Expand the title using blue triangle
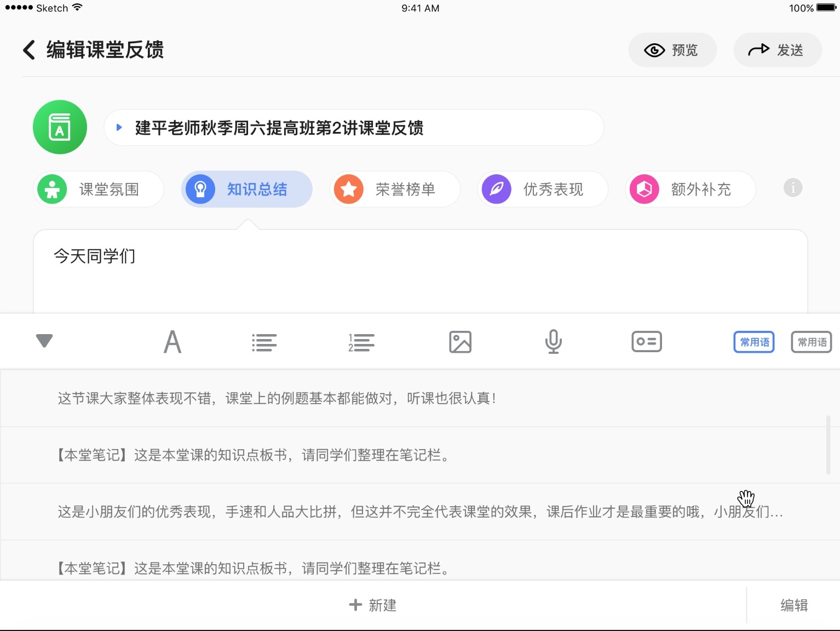840x631 pixels. (x=119, y=128)
